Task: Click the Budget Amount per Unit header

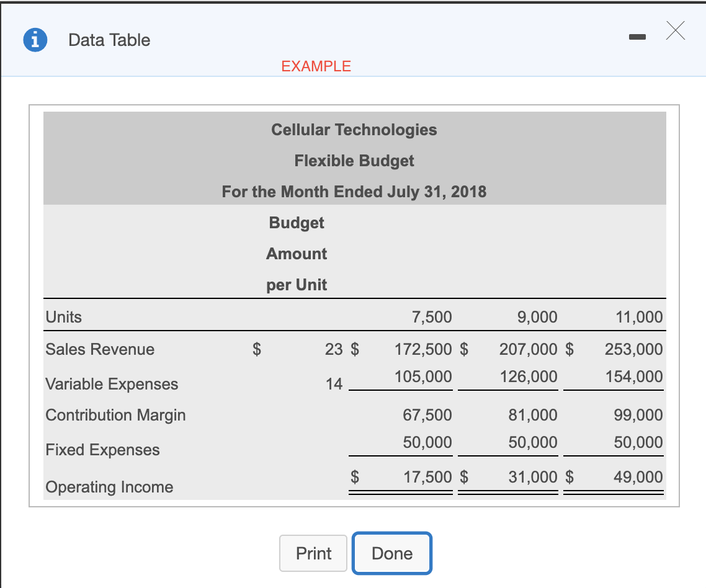Action: pyautogui.click(x=296, y=254)
